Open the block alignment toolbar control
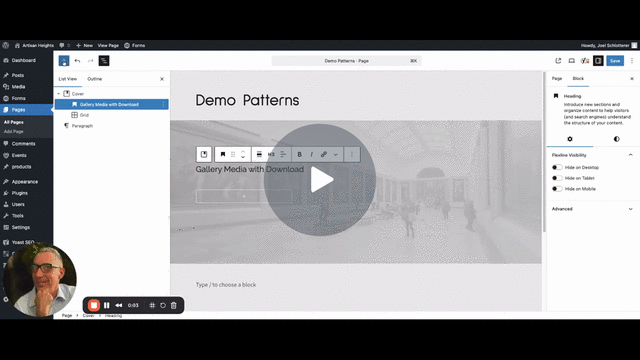The width and height of the screenshot is (640, 360). 259,154
